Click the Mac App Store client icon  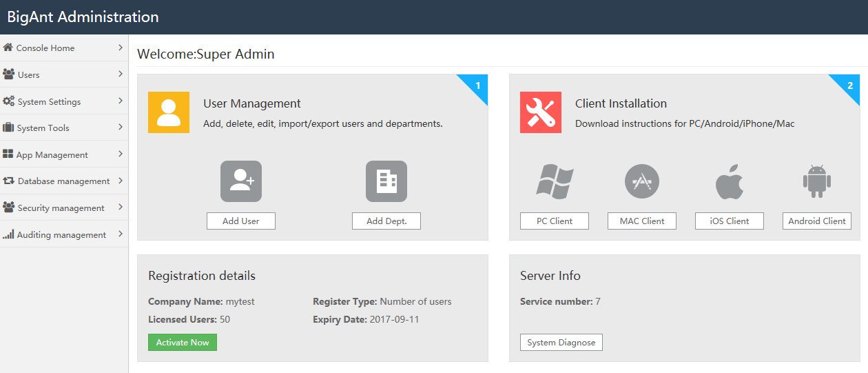[642, 181]
